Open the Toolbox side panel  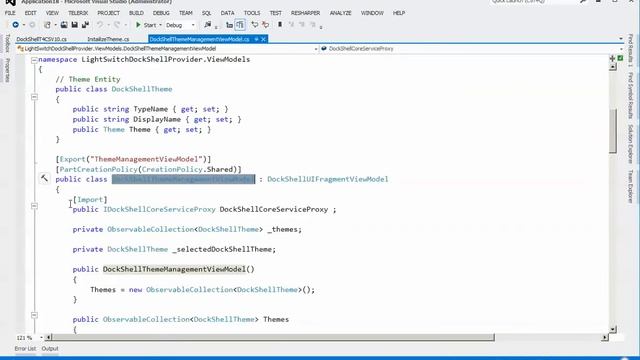tap(7, 43)
